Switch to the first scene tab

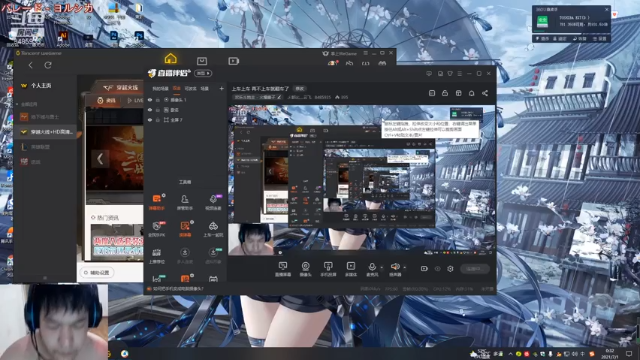(x=160, y=89)
